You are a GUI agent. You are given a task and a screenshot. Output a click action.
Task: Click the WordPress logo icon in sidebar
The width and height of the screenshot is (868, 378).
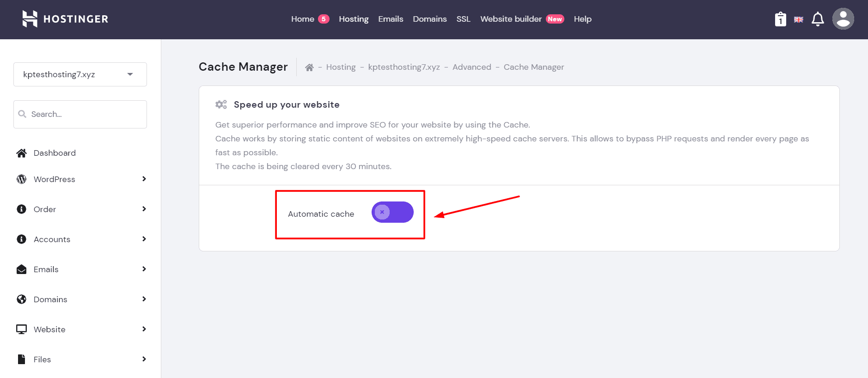coord(21,179)
